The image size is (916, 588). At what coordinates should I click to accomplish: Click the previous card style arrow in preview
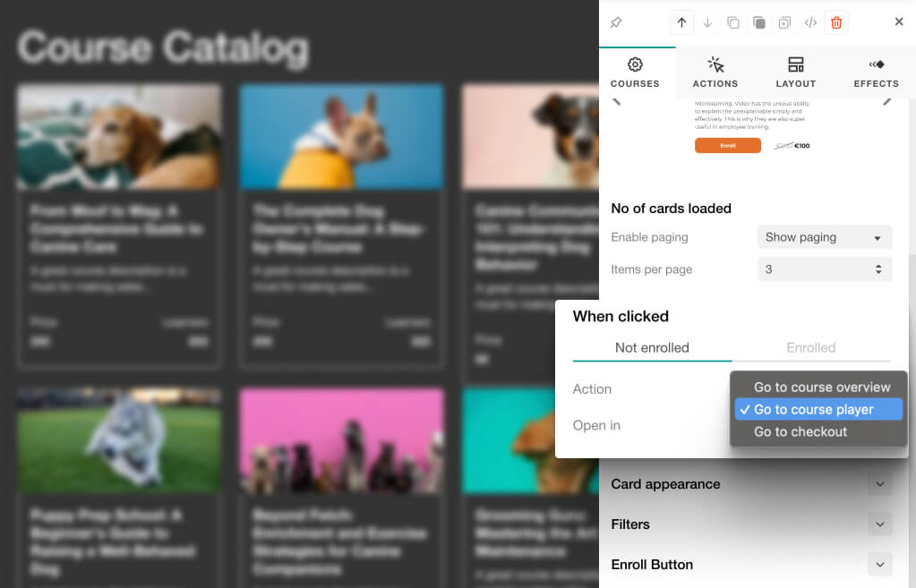[616, 102]
